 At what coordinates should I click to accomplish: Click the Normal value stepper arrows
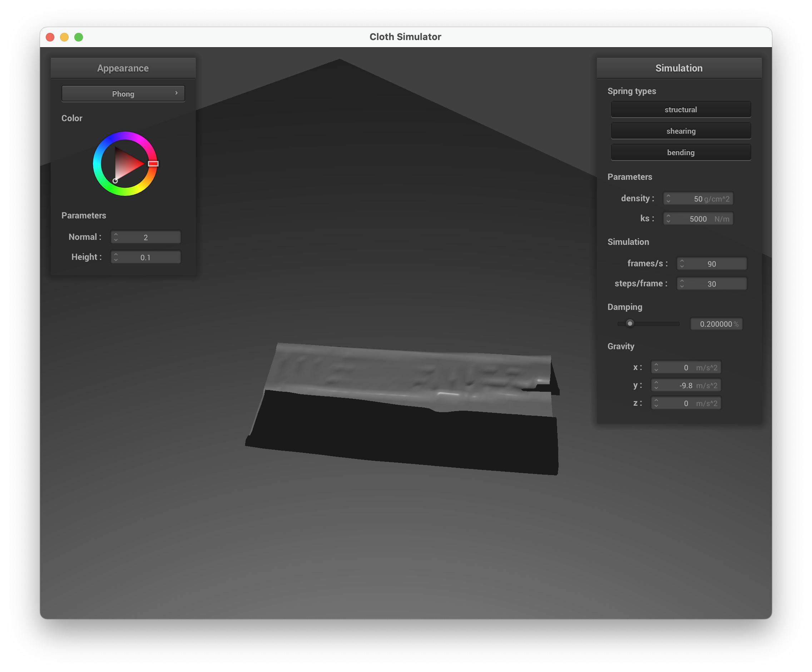(115, 237)
